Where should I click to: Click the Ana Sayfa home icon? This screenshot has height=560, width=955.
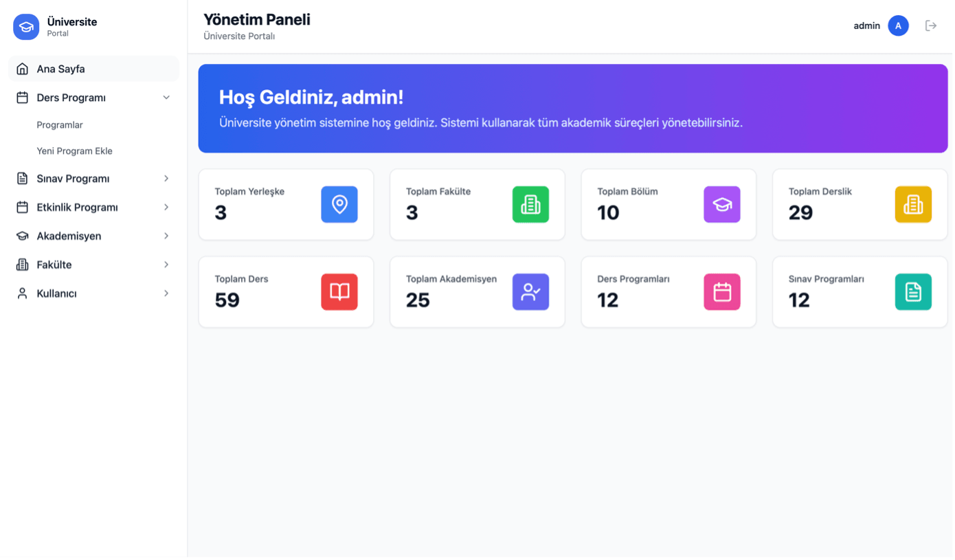point(21,69)
